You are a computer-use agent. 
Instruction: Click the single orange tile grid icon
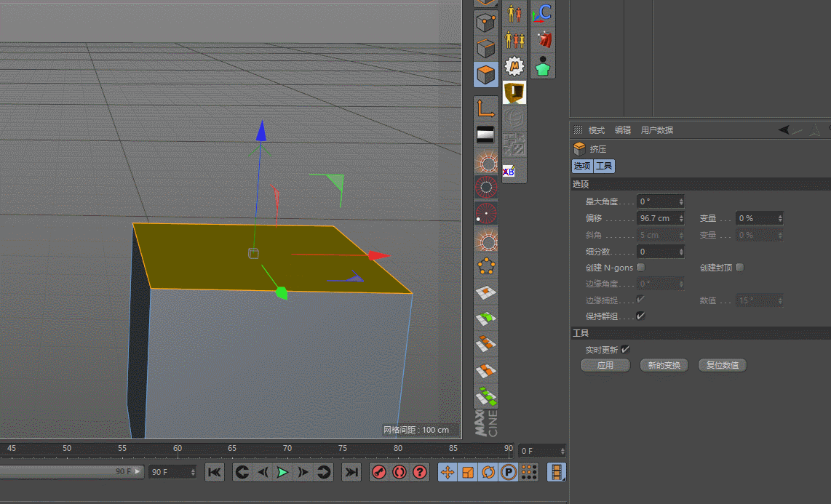coord(486,292)
